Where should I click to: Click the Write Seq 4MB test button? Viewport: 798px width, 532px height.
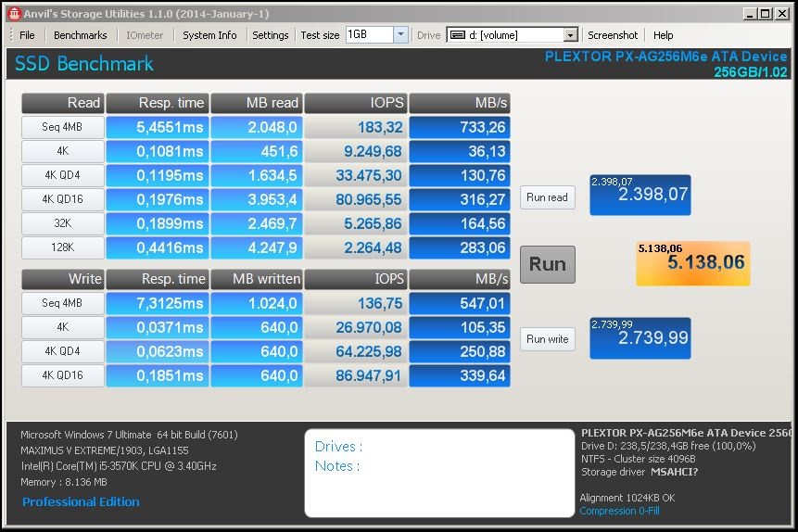63,303
